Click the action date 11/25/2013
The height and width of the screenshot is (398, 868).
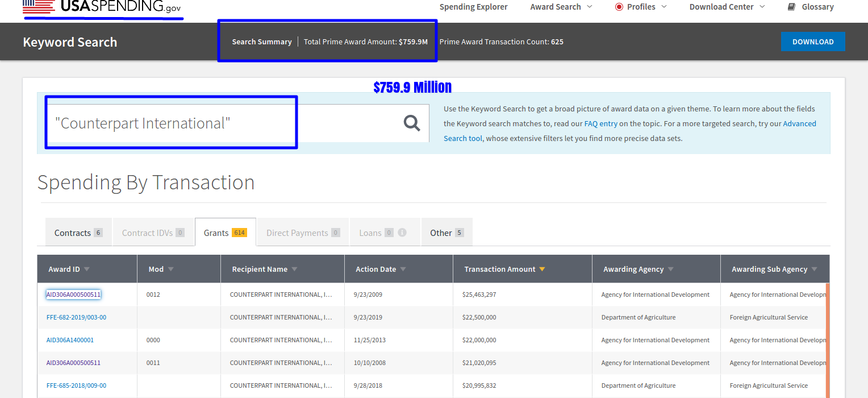click(x=370, y=340)
